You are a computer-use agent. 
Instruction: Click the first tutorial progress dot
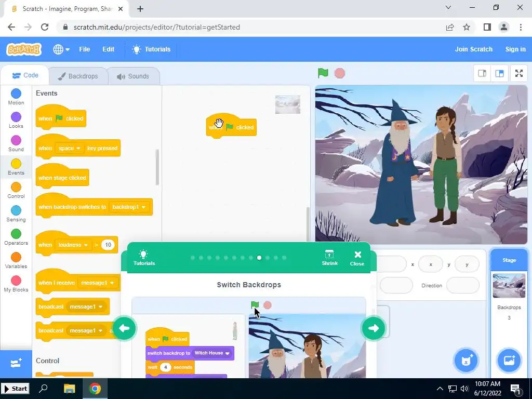193,258
